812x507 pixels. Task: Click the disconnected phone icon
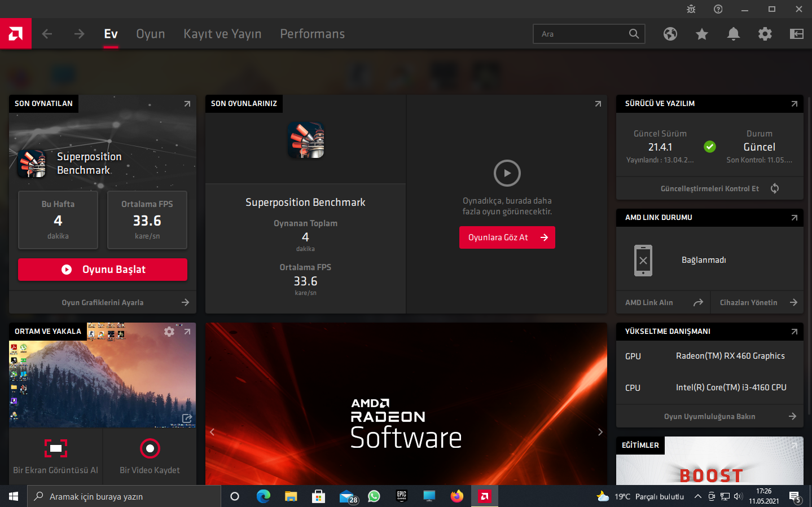(x=643, y=261)
